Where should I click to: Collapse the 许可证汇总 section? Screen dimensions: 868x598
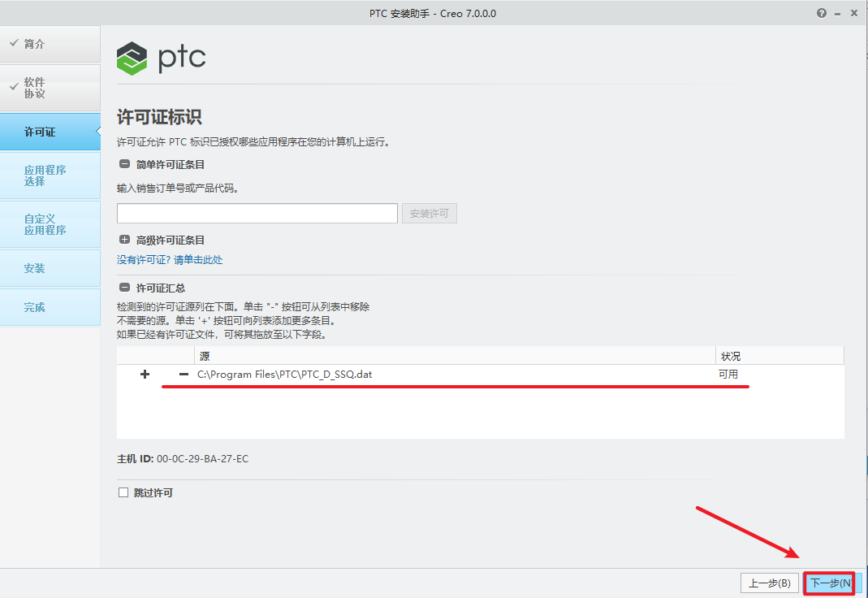click(124, 288)
